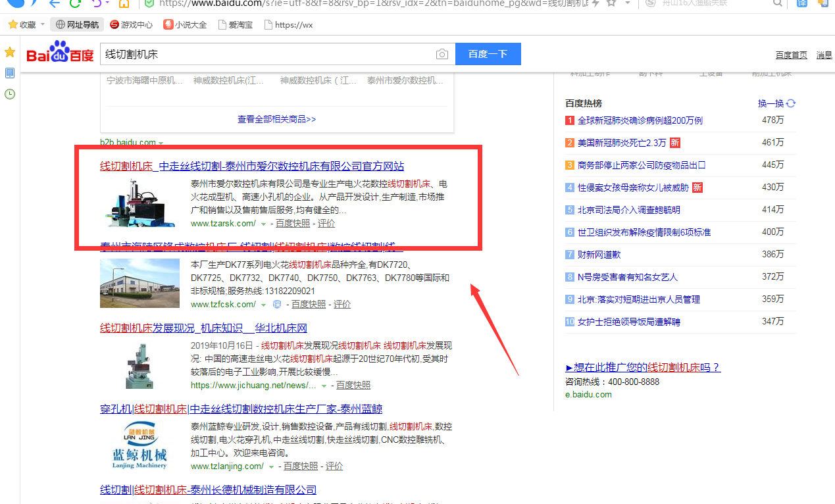Viewport: 835px width, 504px height.
Task: Open the https://wx bookmark
Action: 288,25
